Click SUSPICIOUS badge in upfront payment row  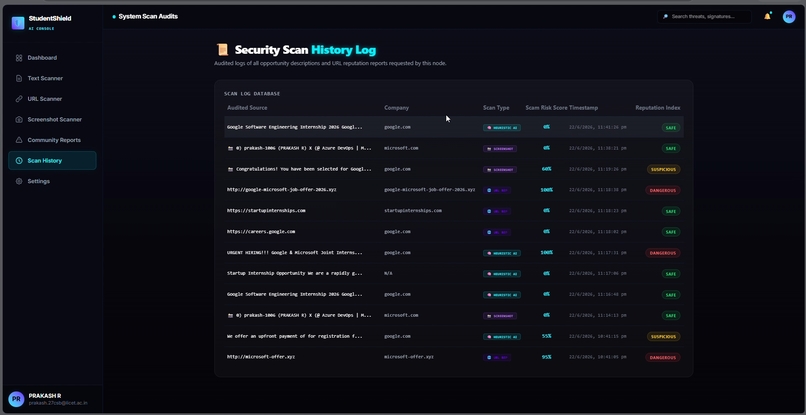tap(664, 336)
